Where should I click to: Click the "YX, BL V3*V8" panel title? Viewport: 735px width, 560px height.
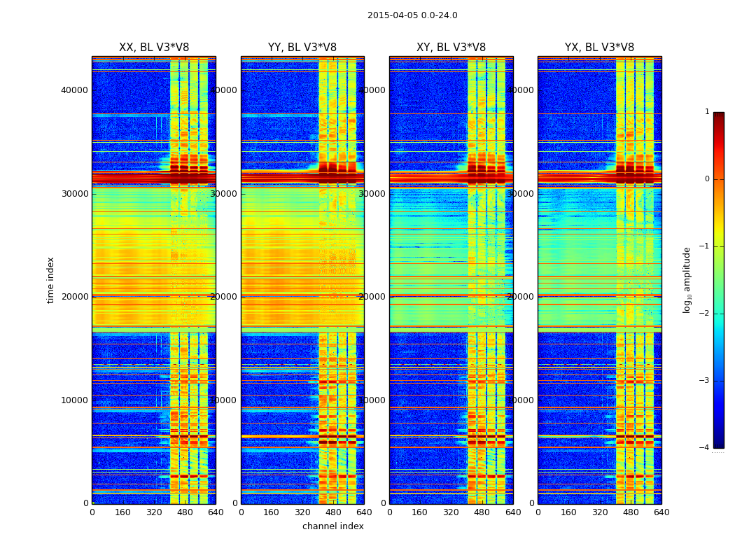[x=599, y=48]
